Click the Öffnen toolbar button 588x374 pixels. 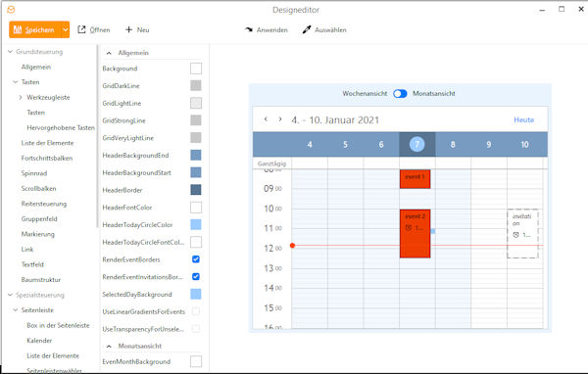click(94, 29)
